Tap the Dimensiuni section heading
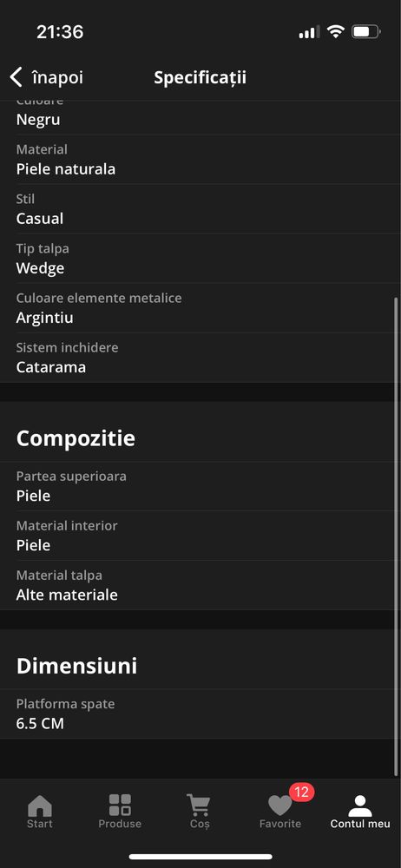The image size is (401, 868). point(76,666)
